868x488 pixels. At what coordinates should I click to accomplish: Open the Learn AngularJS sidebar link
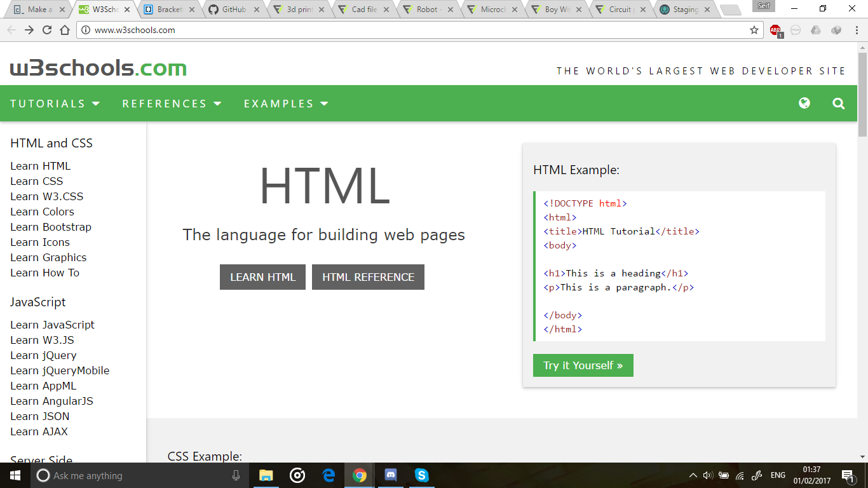pyautogui.click(x=51, y=401)
